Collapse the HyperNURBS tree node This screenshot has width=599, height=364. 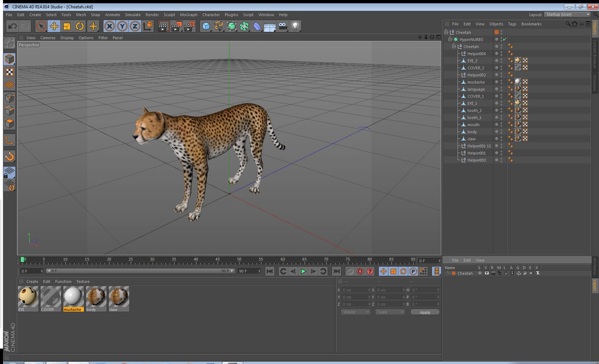pos(450,39)
